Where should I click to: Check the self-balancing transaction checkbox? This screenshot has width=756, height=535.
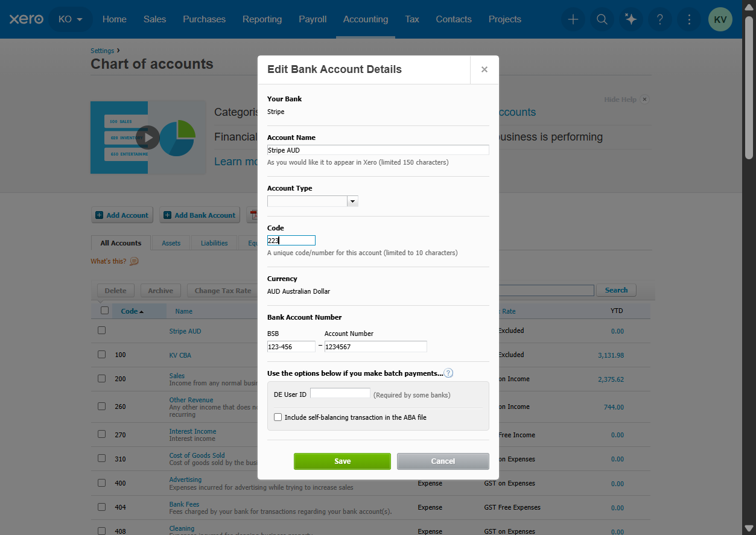(x=278, y=417)
